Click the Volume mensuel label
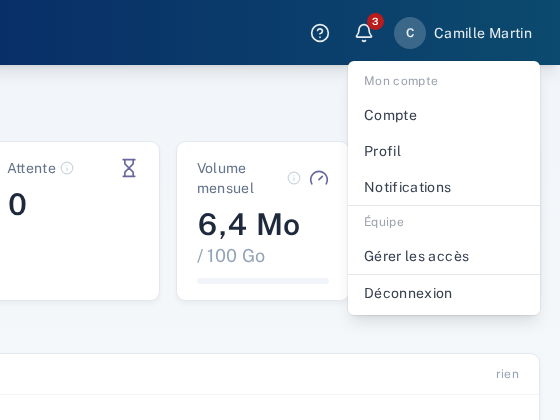 [226, 178]
